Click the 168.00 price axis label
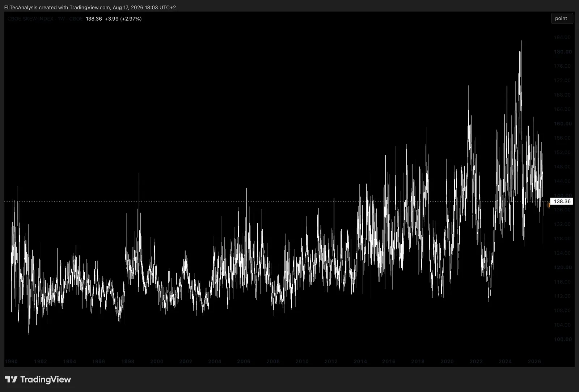Viewport: 579px width, 392px height. 562,95
